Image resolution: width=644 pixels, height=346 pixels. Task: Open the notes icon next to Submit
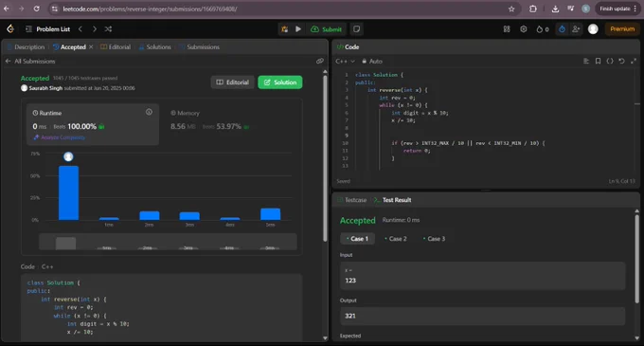356,29
